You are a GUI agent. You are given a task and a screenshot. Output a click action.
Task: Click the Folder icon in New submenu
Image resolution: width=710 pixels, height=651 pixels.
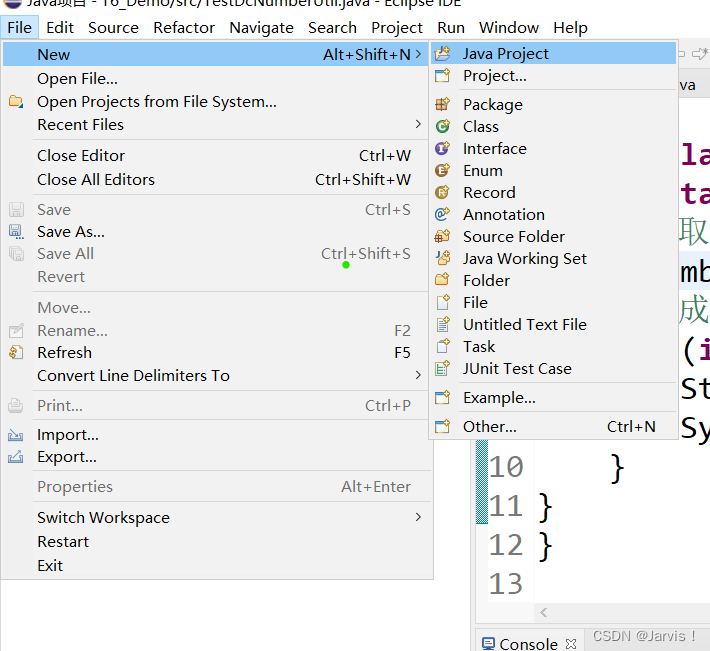pos(442,280)
